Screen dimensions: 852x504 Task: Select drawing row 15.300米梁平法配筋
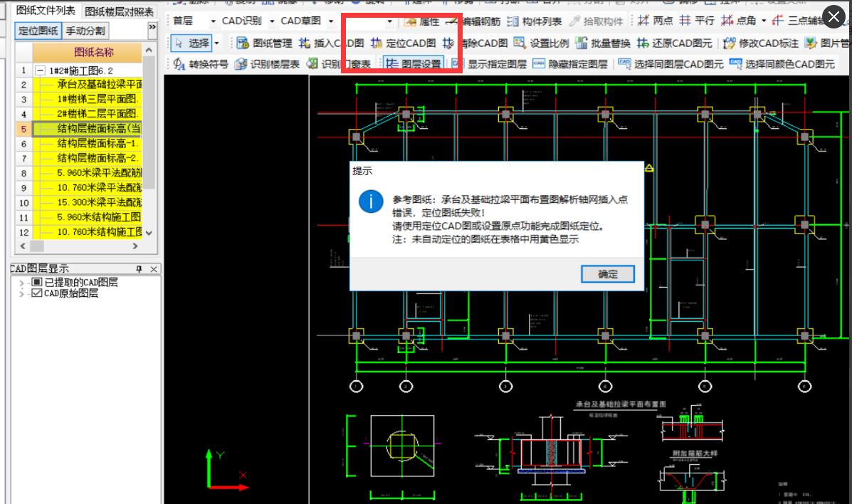click(88, 202)
